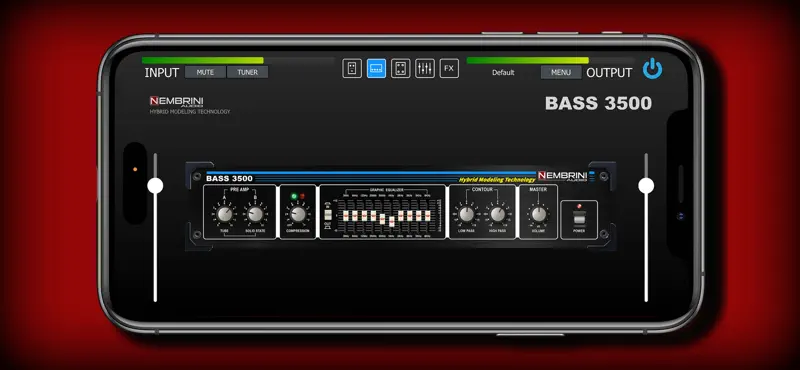Toggle the graphic equalizer In/Out switch
The height and width of the screenshot is (370, 800).
point(328,215)
